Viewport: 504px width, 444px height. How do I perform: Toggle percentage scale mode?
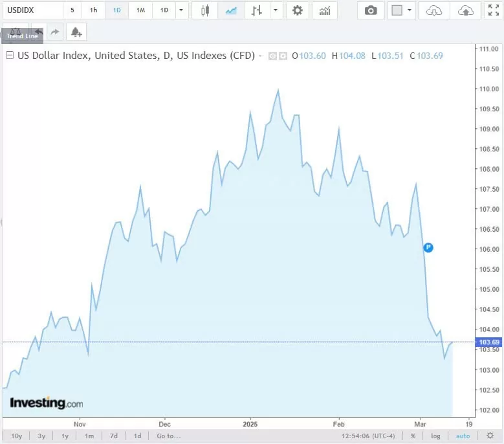[413, 436]
